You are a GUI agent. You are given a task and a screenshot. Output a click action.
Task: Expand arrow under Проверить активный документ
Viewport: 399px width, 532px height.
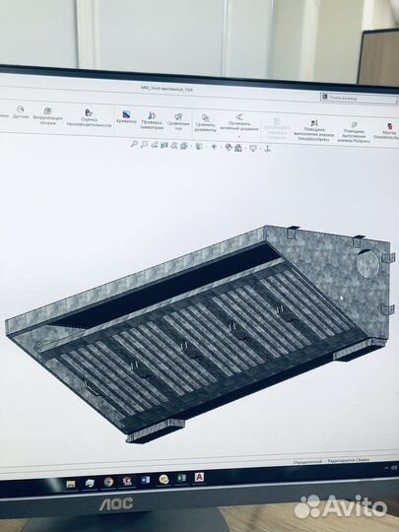coord(239,137)
